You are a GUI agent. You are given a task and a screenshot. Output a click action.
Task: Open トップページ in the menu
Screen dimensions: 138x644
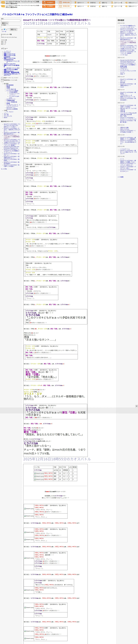point(7,51)
